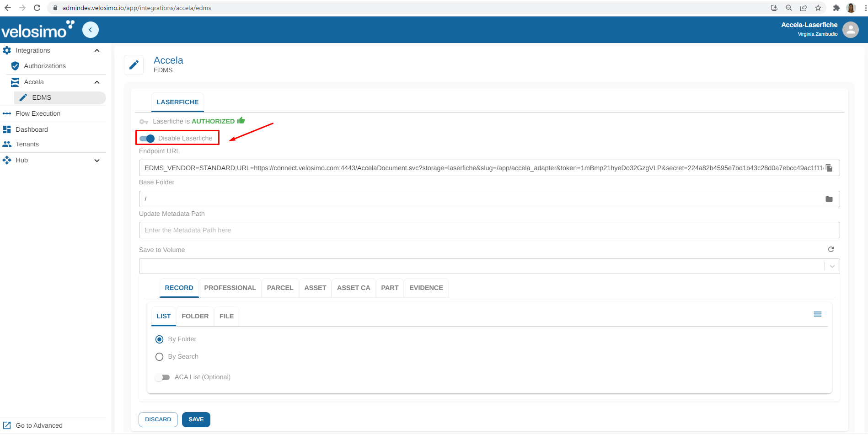Click the SAVE button
The height and width of the screenshot is (435, 868).
[x=196, y=419]
